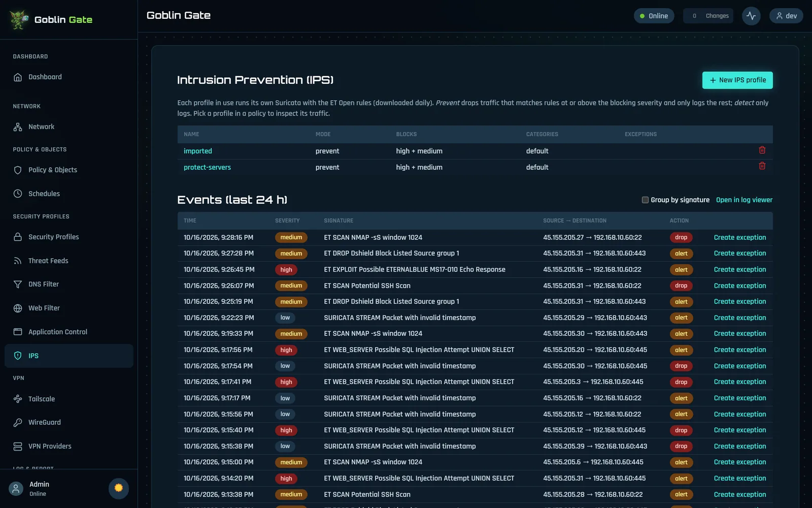The width and height of the screenshot is (812, 508).
Task: Select address 45.155.205.39 → 192.168.10.60:443
Action: click(x=595, y=447)
